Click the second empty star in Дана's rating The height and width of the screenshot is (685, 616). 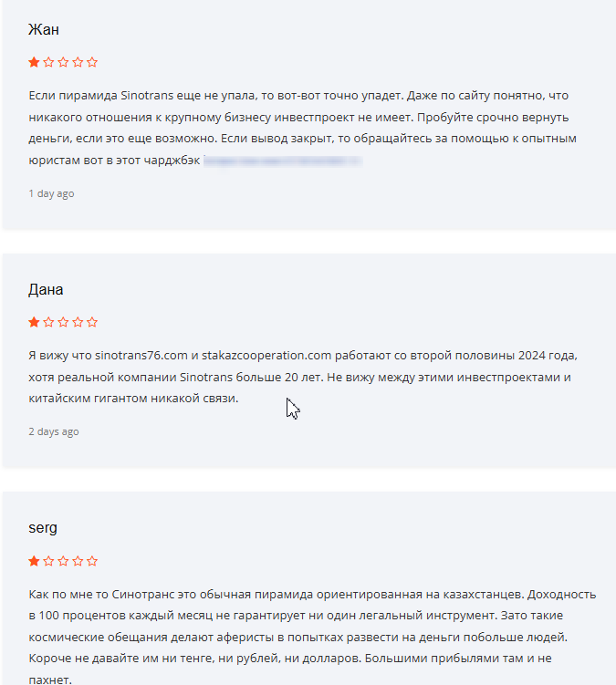tap(48, 322)
